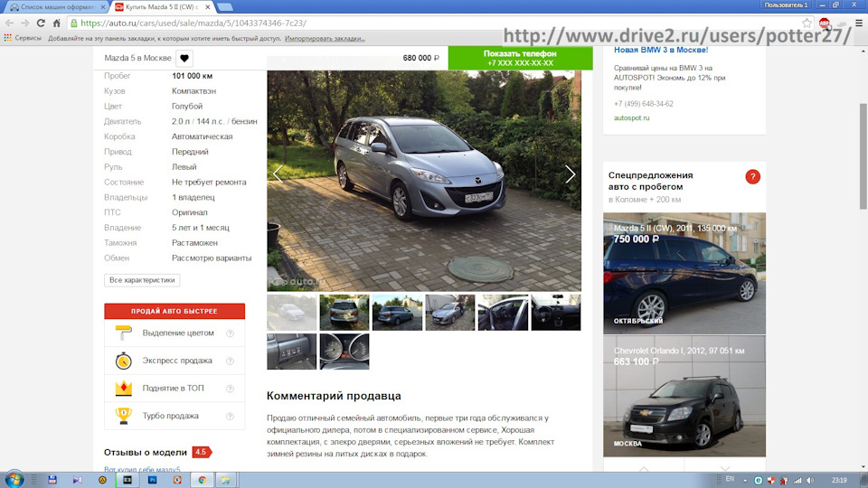Open help tooltip next to Экспресс продажа

(230, 361)
